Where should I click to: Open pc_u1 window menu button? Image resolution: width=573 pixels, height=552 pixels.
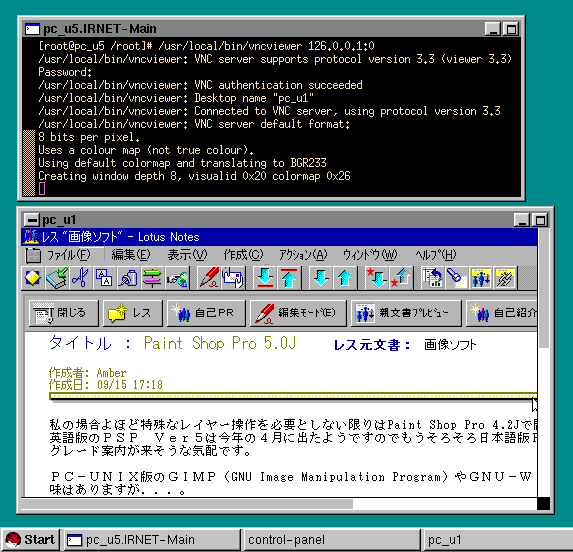click(32, 220)
